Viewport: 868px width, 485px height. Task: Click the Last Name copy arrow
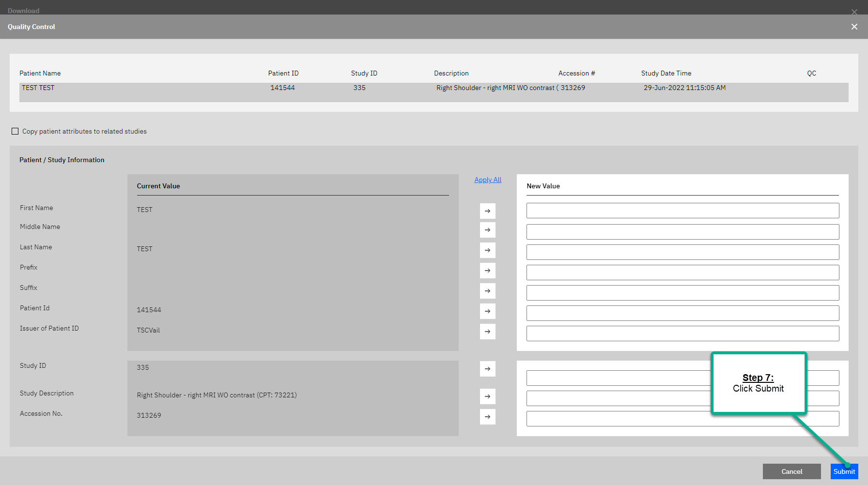(x=487, y=250)
